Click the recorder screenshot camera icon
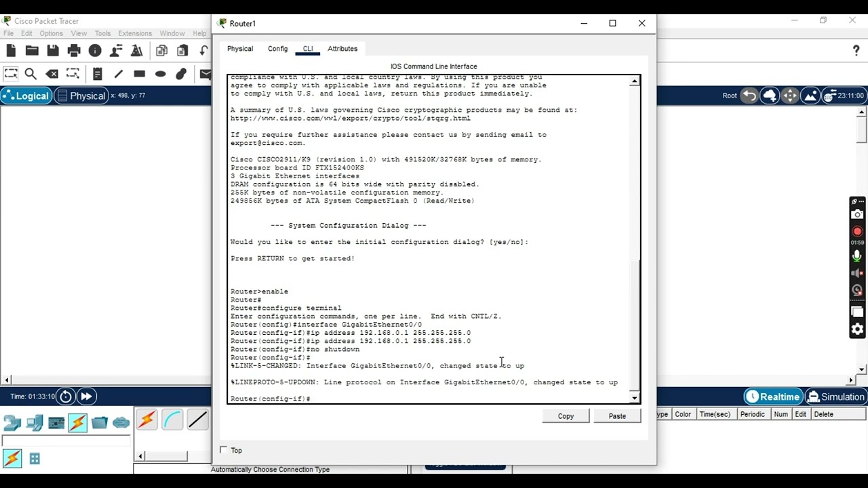The image size is (868, 488). click(857, 215)
